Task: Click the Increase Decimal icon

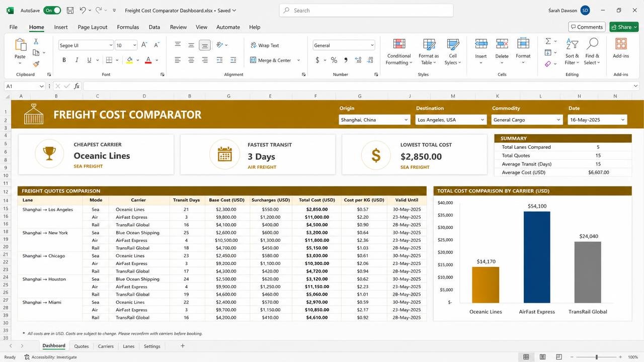Action: tap(358, 60)
